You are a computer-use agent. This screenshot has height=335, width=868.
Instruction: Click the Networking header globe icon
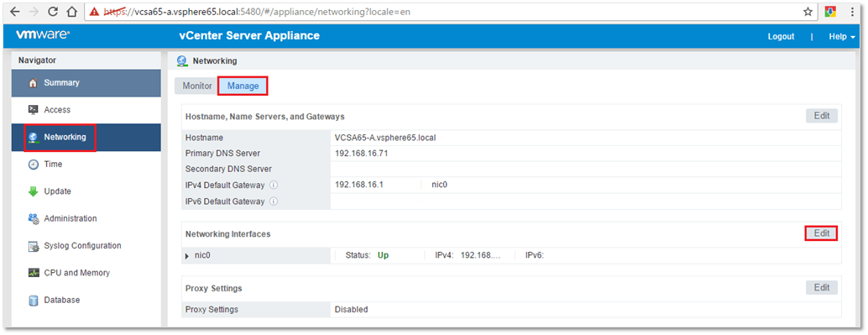tap(181, 61)
